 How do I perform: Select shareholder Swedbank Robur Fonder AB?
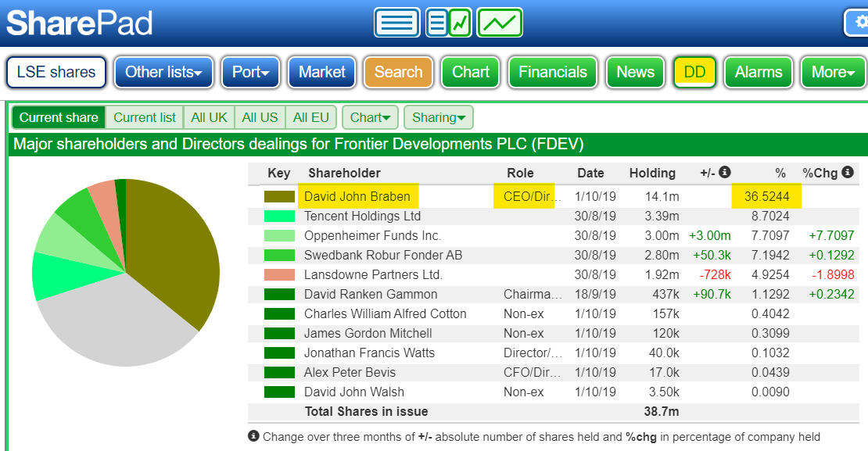(x=383, y=255)
